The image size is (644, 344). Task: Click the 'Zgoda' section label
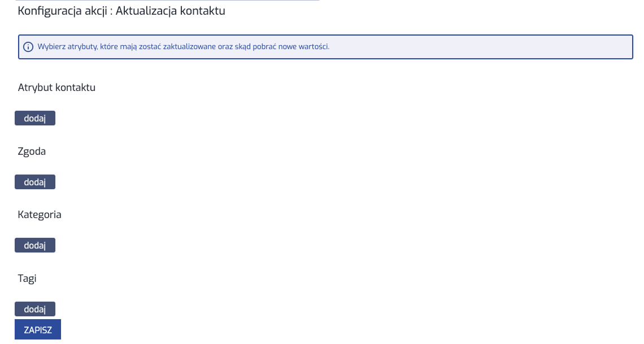coord(32,151)
